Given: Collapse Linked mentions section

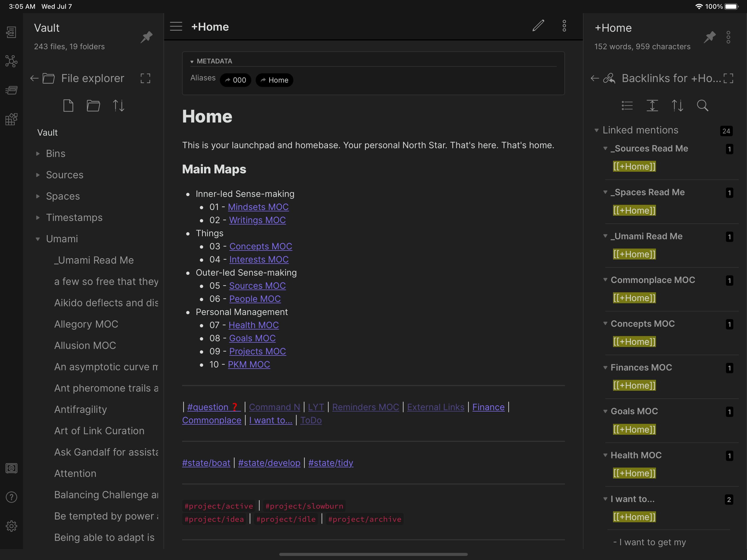Looking at the screenshot, I should pyautogui.click(x=596, y=130).
